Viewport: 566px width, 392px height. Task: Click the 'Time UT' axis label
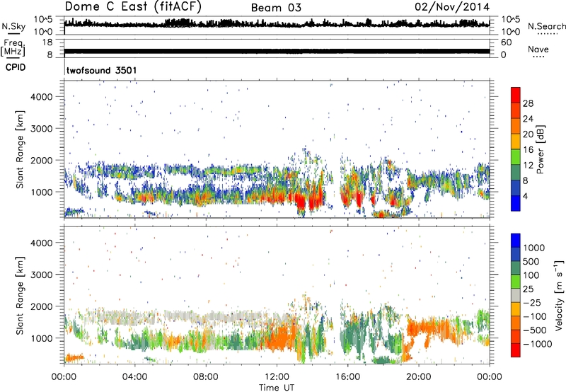[x=277, y=388]
